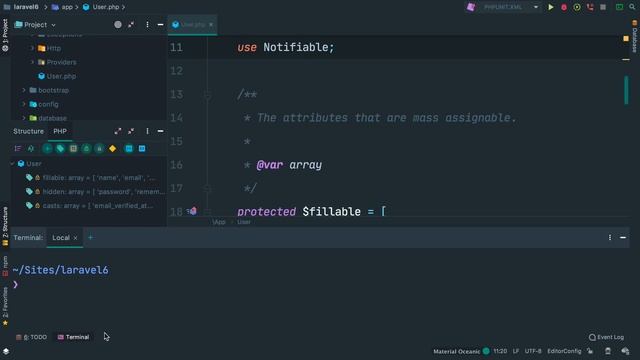The image size is (640, 360).
Task: Click the read-only lock icon in status bar
Action: point(590,351)
